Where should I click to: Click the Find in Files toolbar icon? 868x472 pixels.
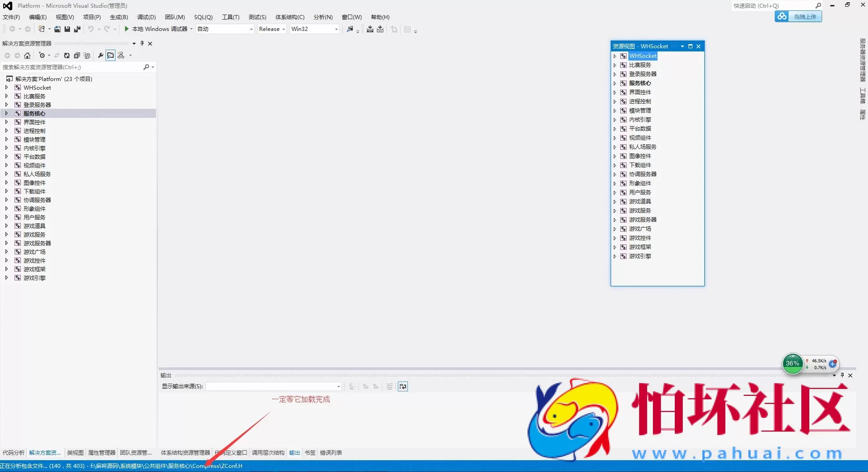[350, 29]
